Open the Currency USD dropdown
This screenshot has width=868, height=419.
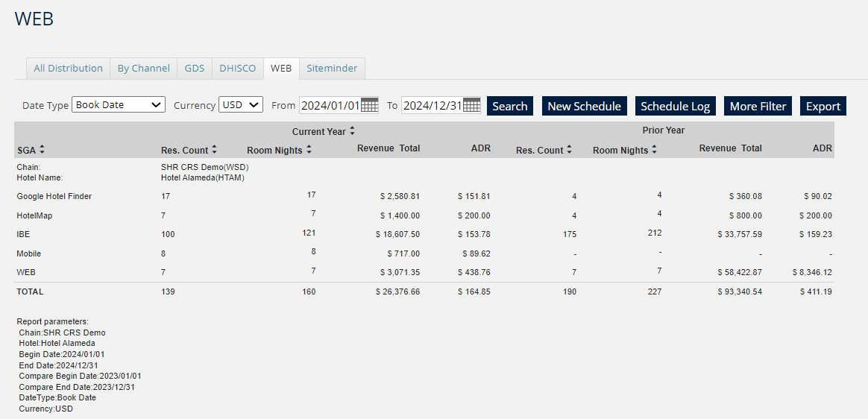[241, 104]
